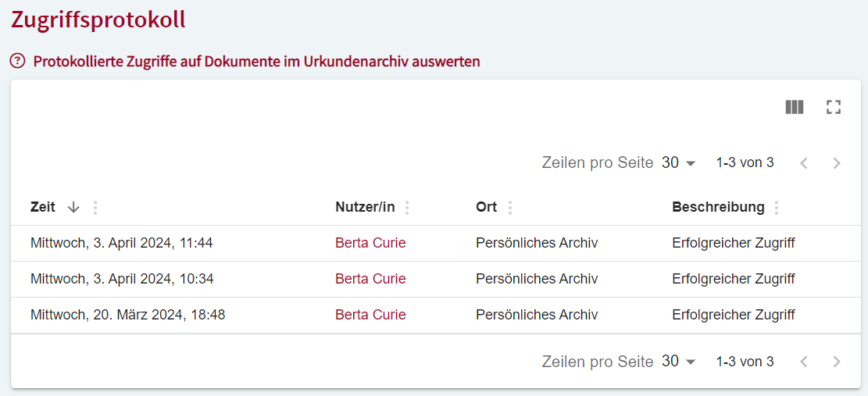Screen dimensions: 868x396
Task: Open Ort column options menu
Action: point(510,208)
